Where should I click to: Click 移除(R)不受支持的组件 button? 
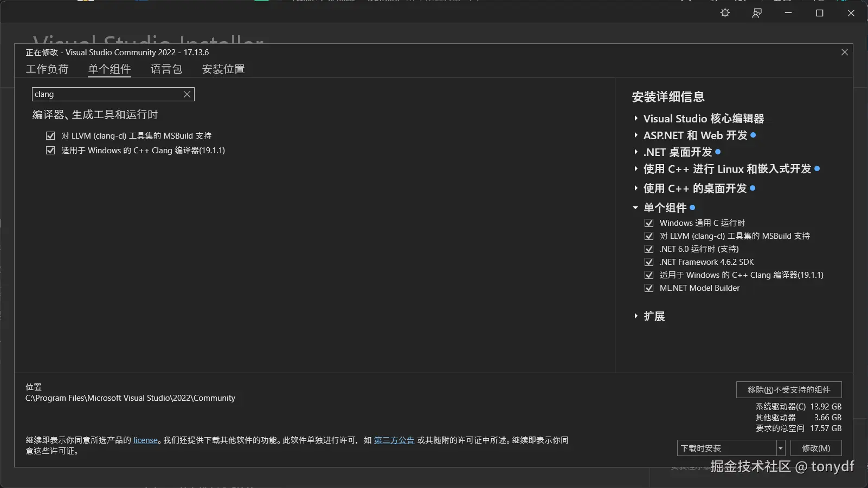789,390
